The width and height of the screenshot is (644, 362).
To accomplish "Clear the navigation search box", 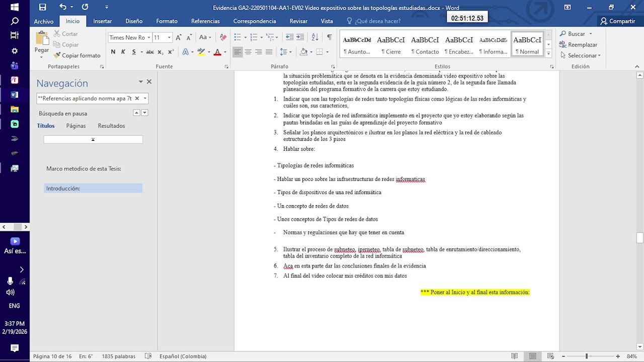I will pos(137,99).
